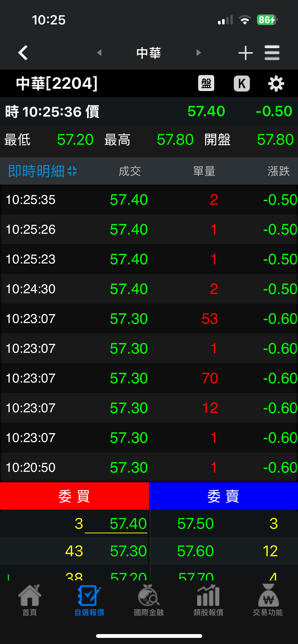This screenshot has height=644, width=298.
Task: Open the 首頁 home tab
Action: point(30,600)
